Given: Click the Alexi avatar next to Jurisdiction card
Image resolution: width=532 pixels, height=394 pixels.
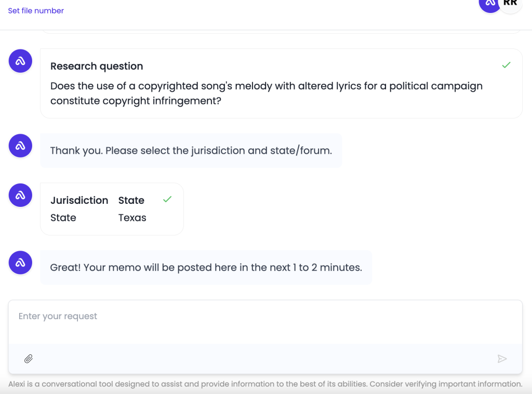Looking at the screenshot, I should pyautogui.click(x=21, y=195).
